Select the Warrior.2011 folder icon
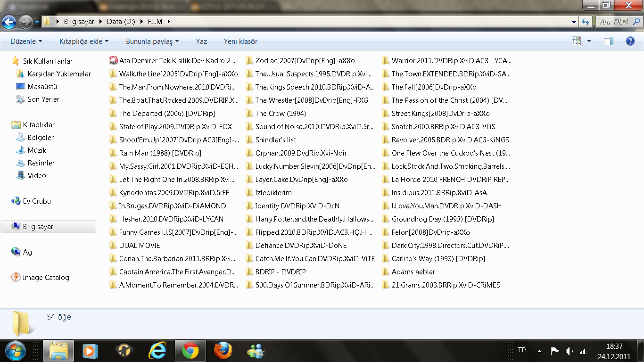This screenshot has height=362, width=644. click(x=386, y=61)
